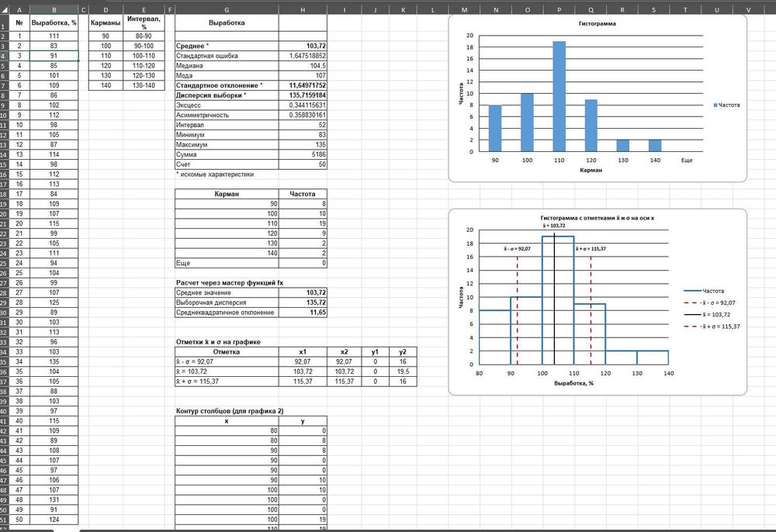Click the 'Частота' legend entry in first chart
This screenshot has width=776, height=532.
[x=726, y=105]
